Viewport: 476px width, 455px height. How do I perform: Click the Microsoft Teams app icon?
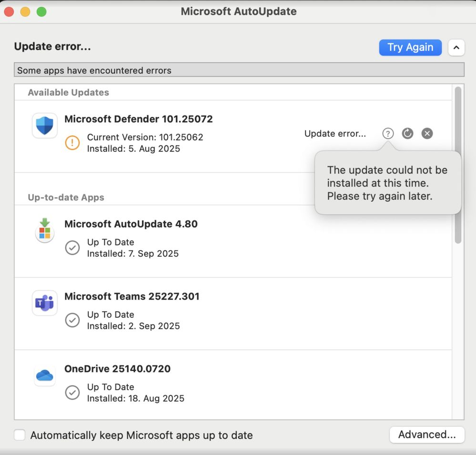(45, 303)
